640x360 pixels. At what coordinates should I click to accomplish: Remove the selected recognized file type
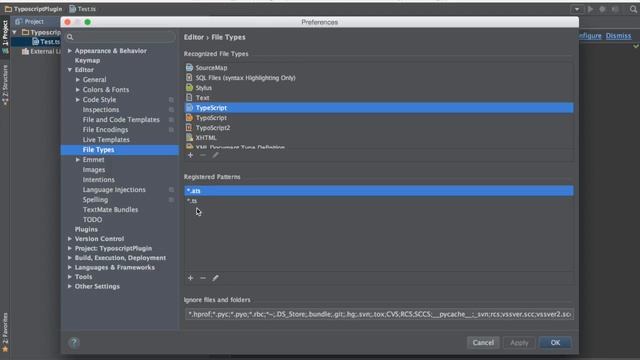(203, 155)
